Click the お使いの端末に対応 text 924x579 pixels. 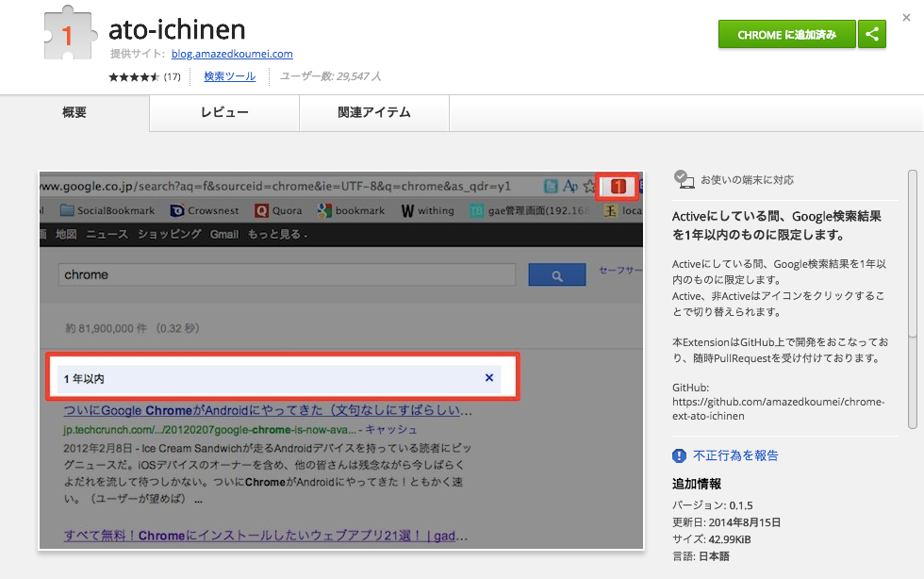[x=747, y=180]
